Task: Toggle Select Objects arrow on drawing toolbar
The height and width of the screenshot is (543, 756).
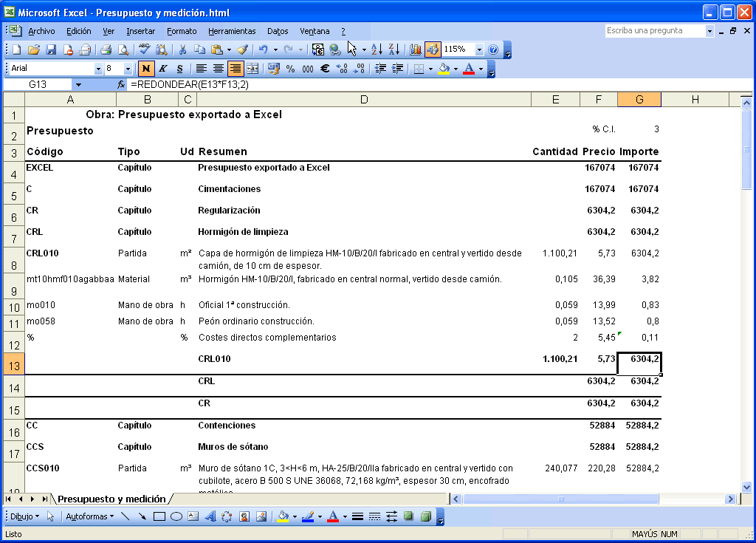Action: click(x=51, y=516)
